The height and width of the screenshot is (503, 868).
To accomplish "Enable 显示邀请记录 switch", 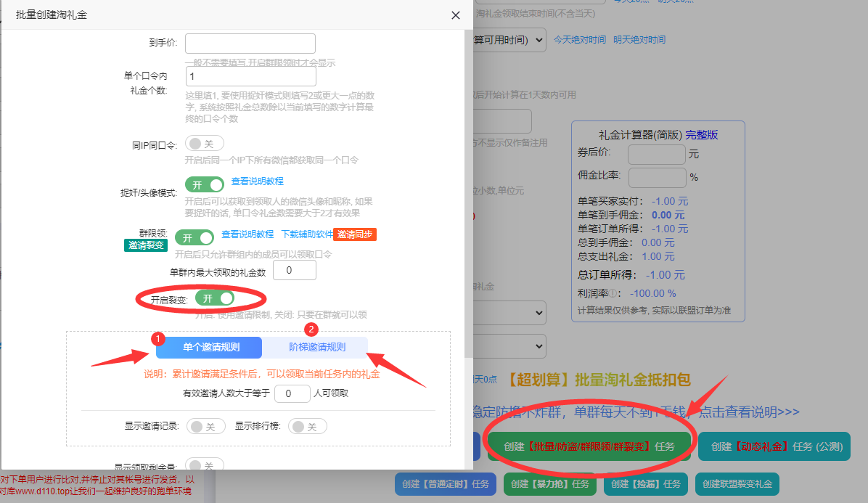I will 206,427.
